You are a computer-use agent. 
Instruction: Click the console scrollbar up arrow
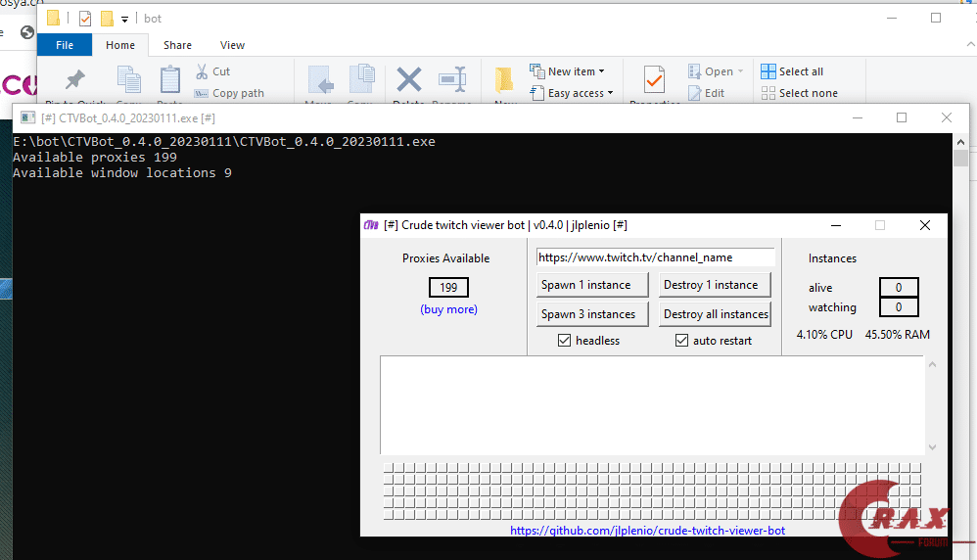pos(960,142)
